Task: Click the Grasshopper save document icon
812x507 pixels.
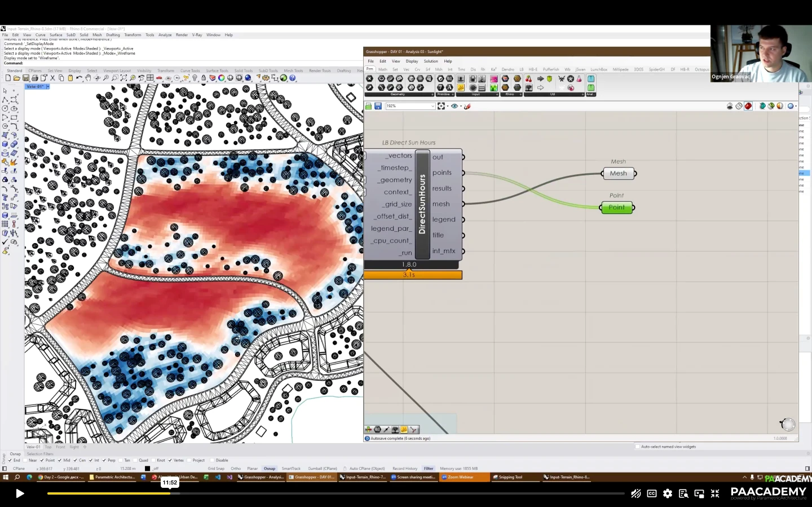Action: (x=378, y=106)
